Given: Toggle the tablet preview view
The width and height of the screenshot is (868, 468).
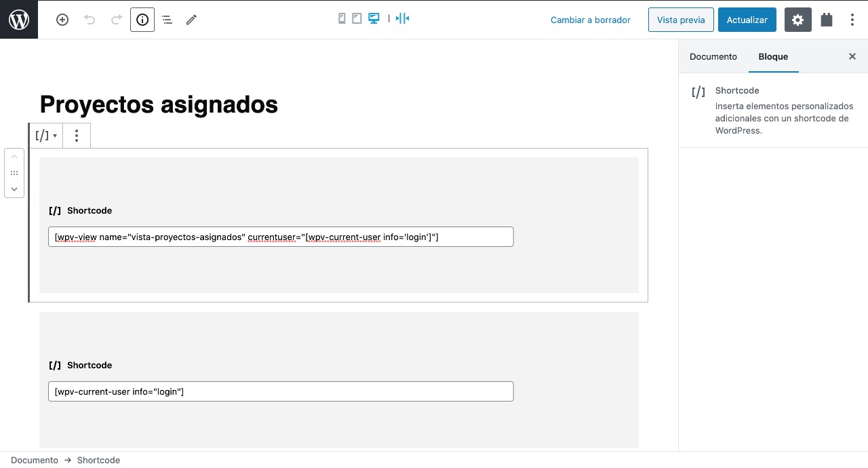Looking at the screenshot, I should tap(357, 18).
